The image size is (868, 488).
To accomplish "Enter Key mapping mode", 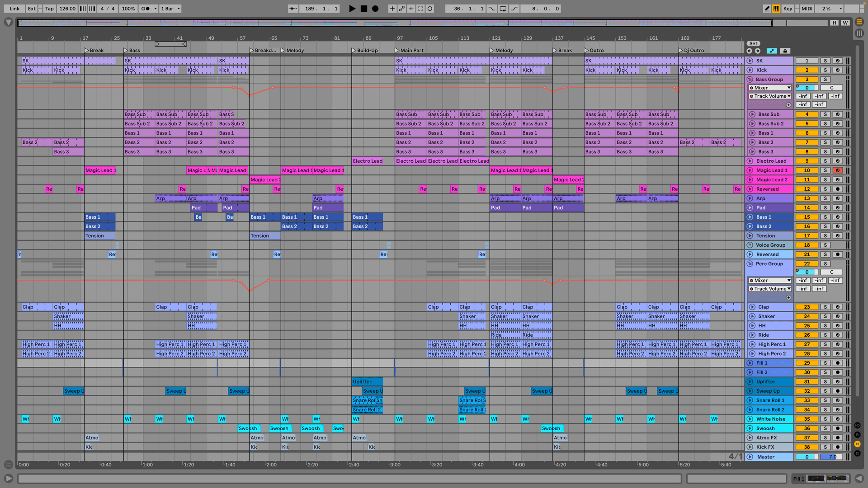I will (x=788, y=9).
